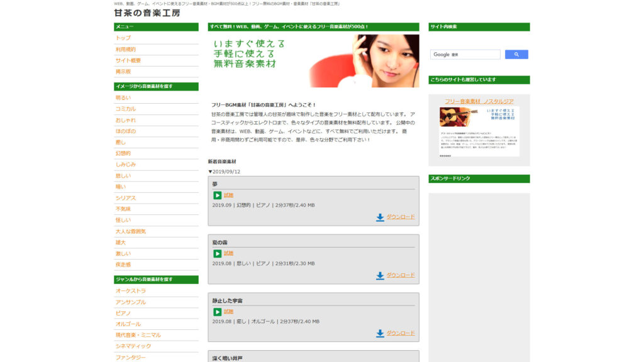Play the 静止した宇宙 track preview icon

tap(217, 312)
